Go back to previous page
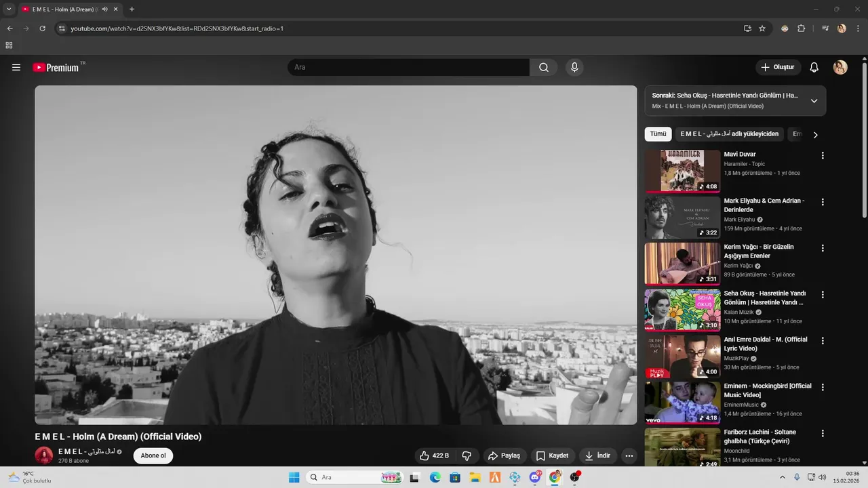Image resolution: width=868 pixels, height=488 pixels. pyautogui.click(x=9, y=28)
